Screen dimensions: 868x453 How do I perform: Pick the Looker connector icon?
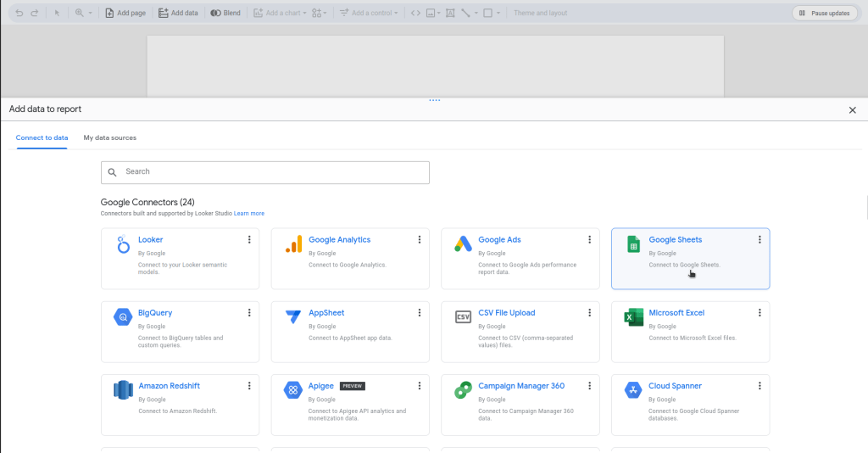123,244
